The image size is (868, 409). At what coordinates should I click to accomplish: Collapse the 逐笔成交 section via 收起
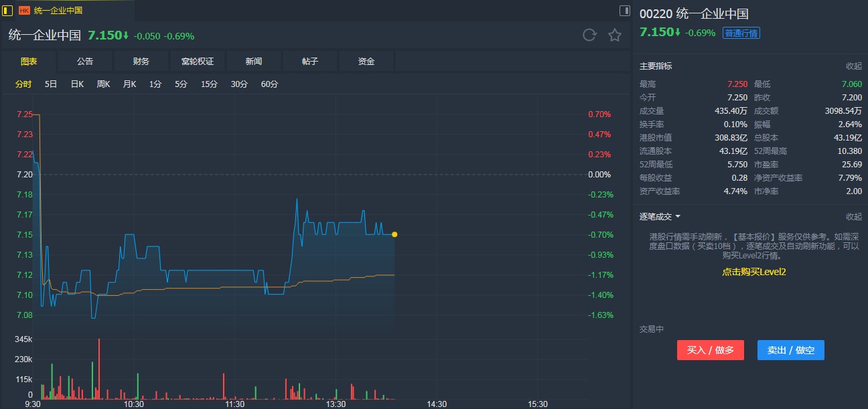(x=853, y=217)
